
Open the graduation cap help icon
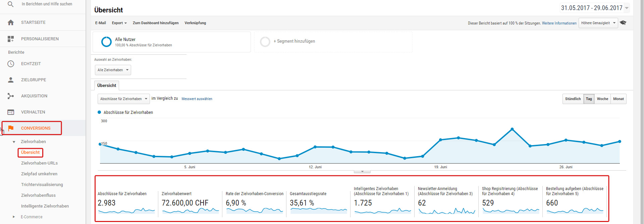(x=623, y=23)
